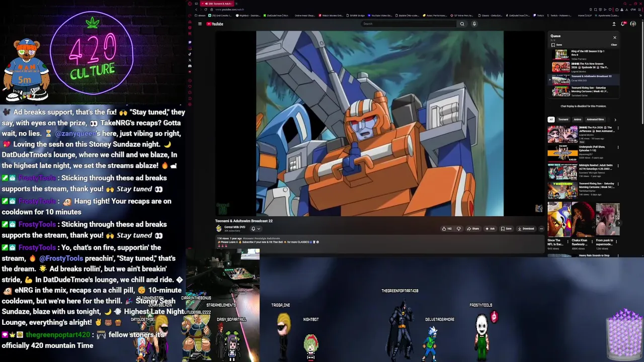The width and height of the screenshot is (644, 362).
Task: Open the Cereal Milk DVD channel name link
Action: pyautogui.click(x=234, y=227)
